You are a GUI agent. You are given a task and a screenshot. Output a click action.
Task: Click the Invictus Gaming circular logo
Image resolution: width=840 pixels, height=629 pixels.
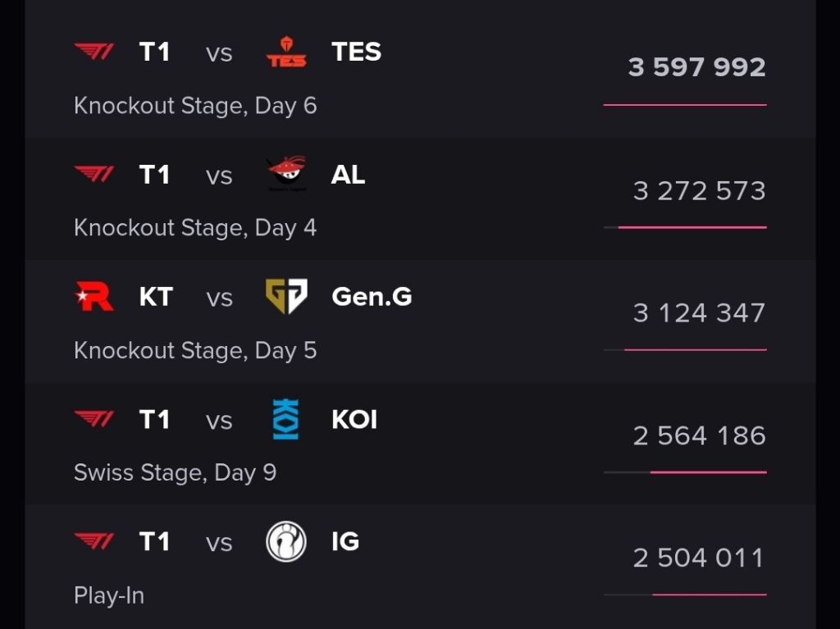point(285,541)
